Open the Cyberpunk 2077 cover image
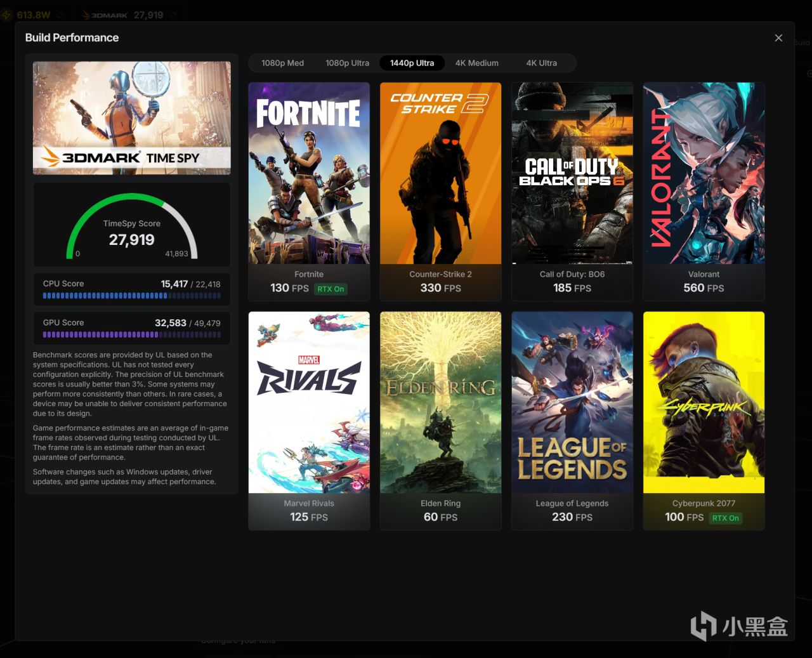The image size is (812, 658). tap(704, 402)
